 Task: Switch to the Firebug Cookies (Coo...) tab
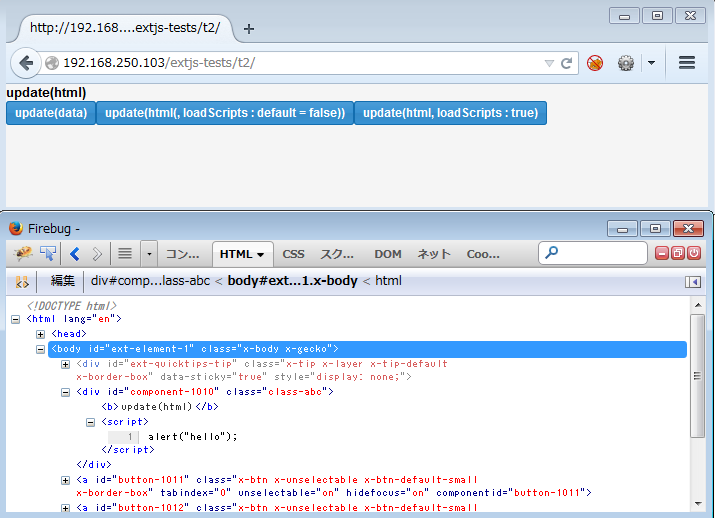click(x=483, y=254)
